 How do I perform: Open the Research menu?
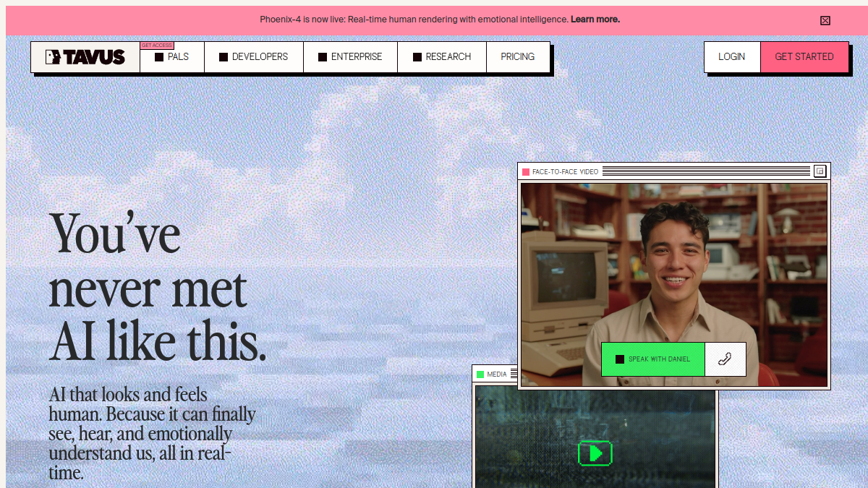(x=442, y=57)
